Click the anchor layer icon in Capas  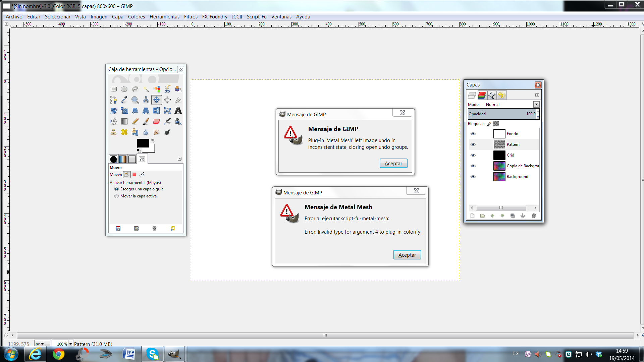click(x=523, y=216)
